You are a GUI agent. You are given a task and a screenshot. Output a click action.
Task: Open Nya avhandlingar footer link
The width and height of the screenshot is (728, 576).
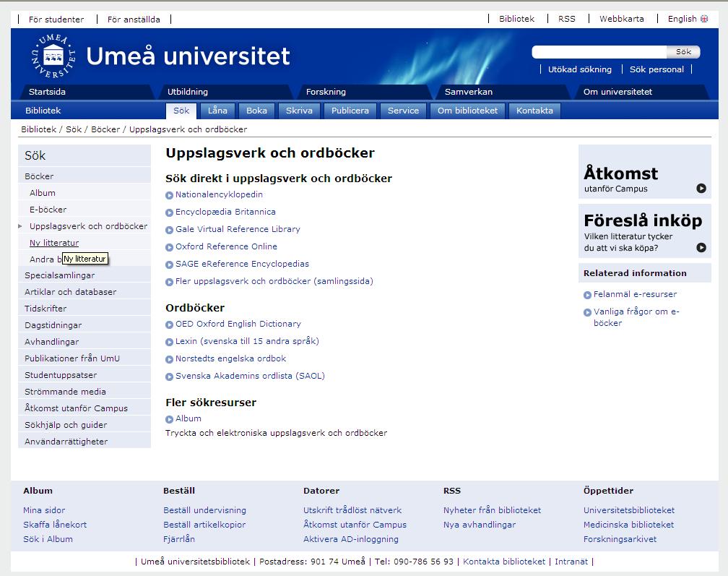pos(479,525)
